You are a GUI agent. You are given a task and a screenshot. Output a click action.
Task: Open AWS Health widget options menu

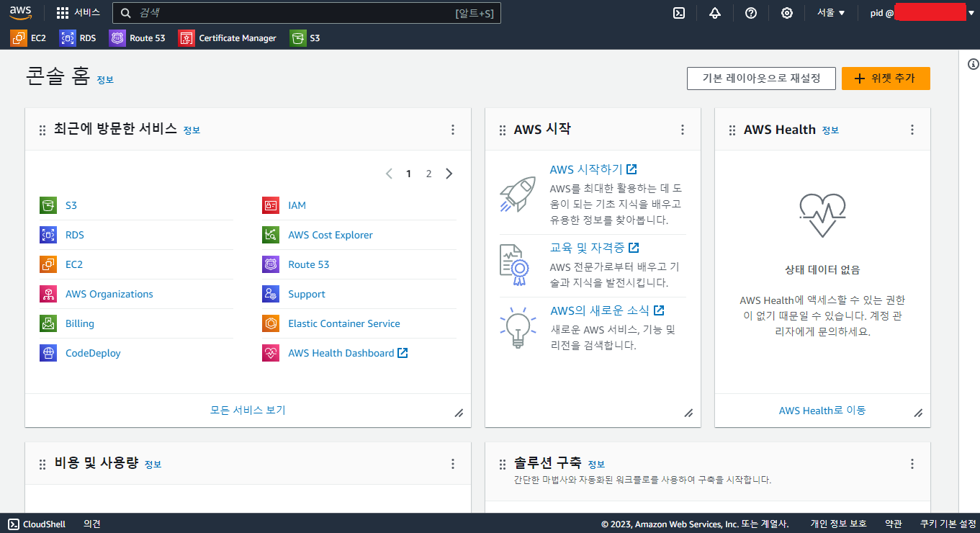[x=912, y=130]
